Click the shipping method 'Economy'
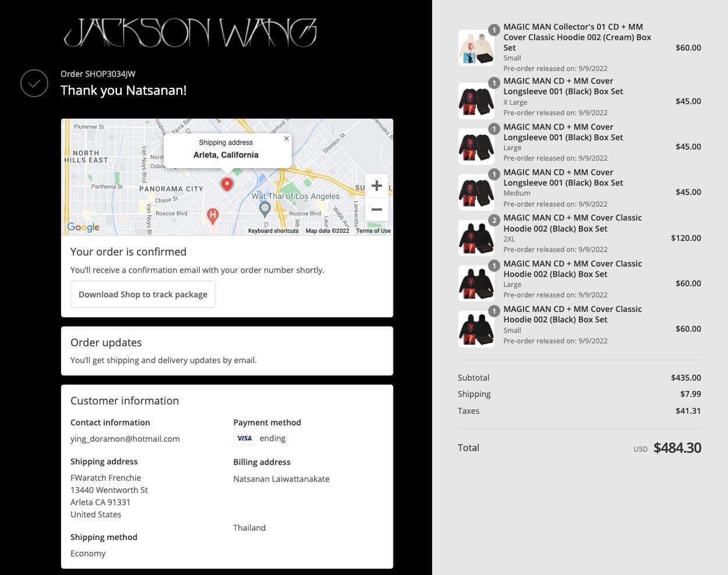The height and width of the screenshot is (575, 728). pyautogui.click(x=88, y=553)
